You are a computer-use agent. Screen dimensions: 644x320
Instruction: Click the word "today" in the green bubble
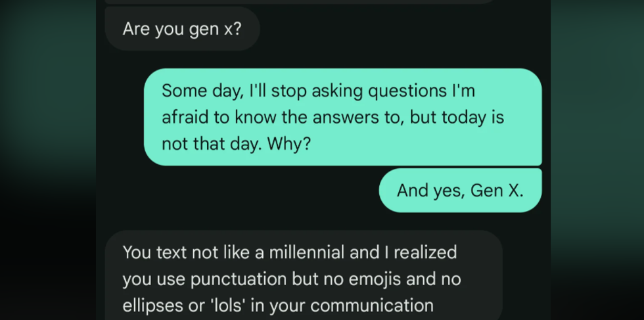tap(454, 117)
